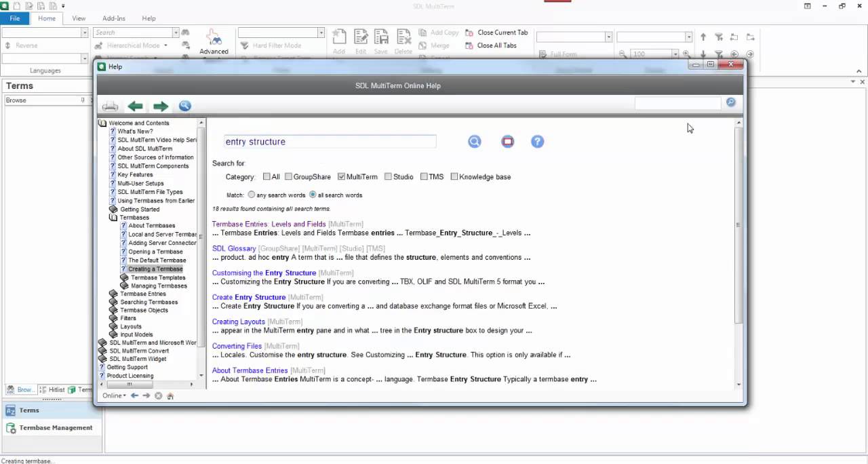Open Help search magnifier in toolbar
868x464 pixels.
pyautogui.click(x=185, y=106)
